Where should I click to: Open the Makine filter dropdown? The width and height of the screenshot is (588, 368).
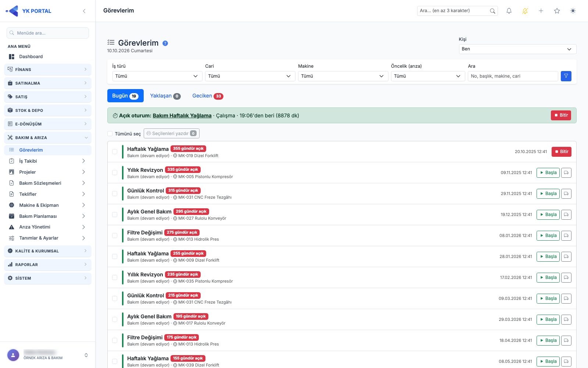tap(343, 76)
